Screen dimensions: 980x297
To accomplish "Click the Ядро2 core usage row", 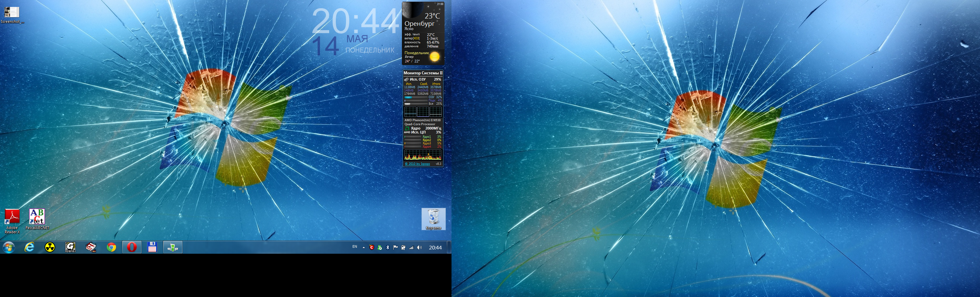I will [423, 140].
